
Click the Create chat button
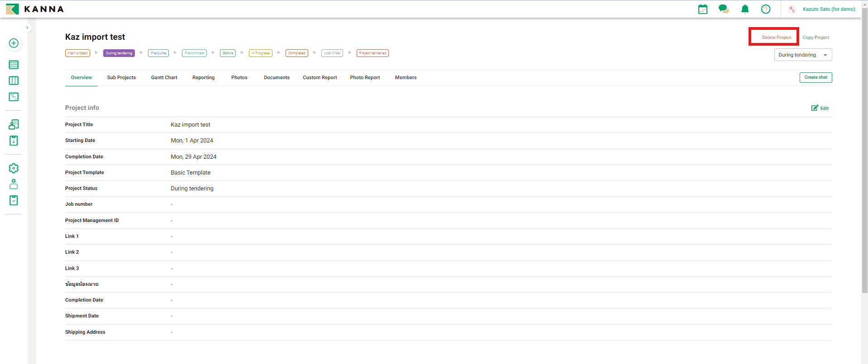(816, 77)
